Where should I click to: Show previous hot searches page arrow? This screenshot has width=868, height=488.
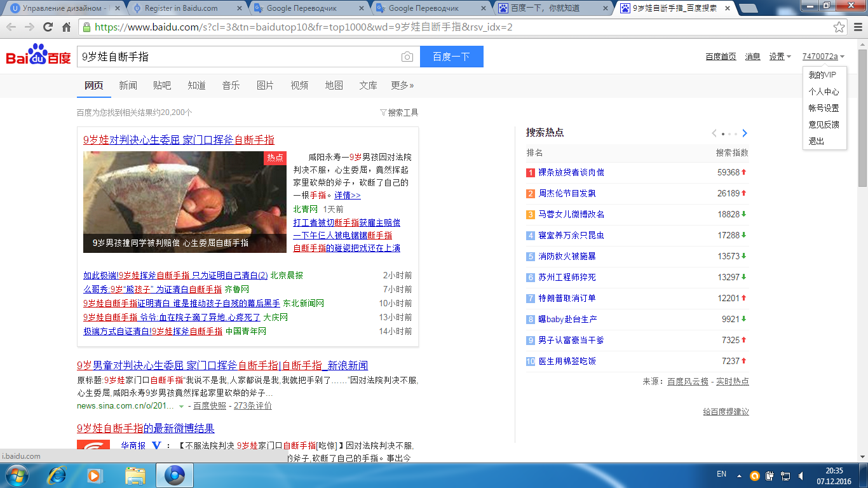714,133
